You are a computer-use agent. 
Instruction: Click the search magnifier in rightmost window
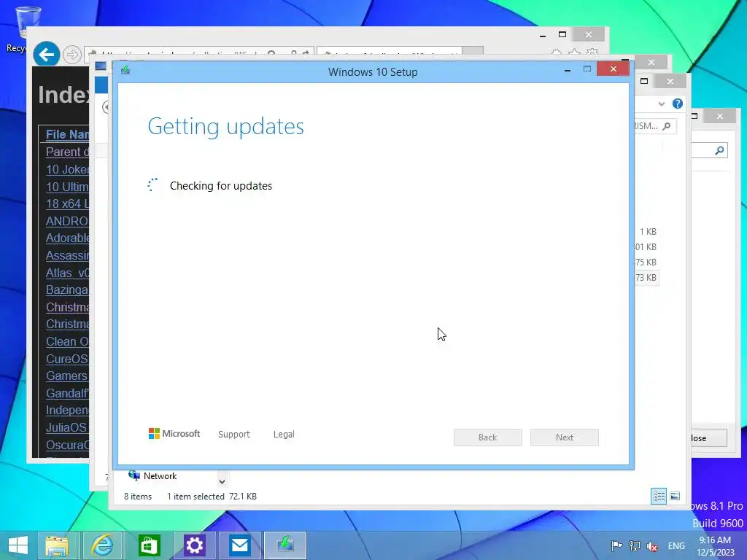[x=719, y=150]
